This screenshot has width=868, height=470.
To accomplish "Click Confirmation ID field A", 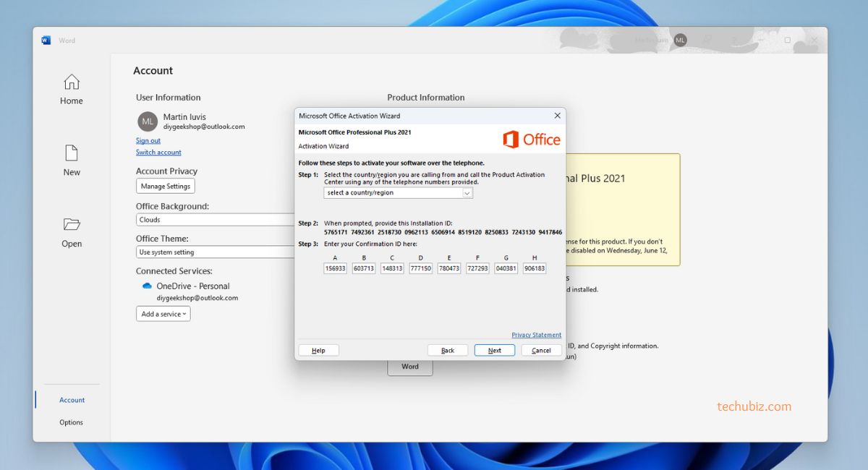I will point(335,268).
